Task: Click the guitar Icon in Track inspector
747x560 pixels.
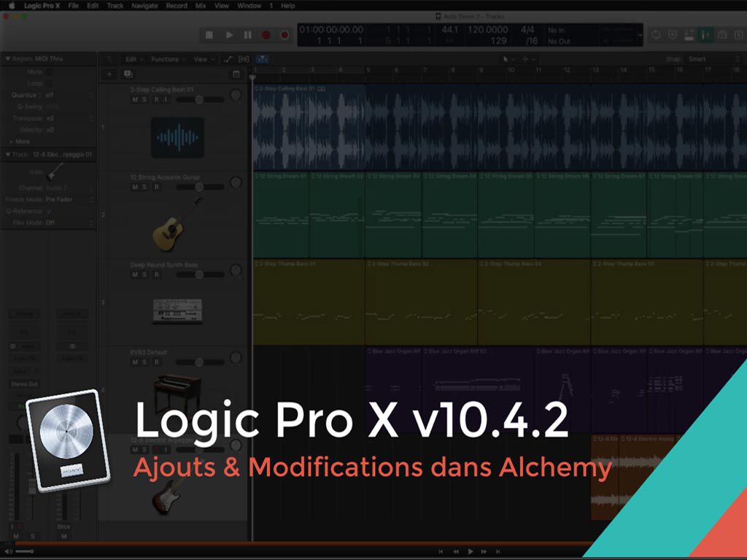Action: click(x=55, y=171)
